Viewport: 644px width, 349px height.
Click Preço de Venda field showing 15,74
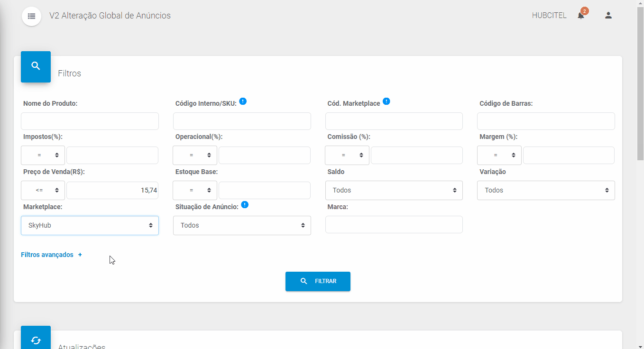coord(112,190)
